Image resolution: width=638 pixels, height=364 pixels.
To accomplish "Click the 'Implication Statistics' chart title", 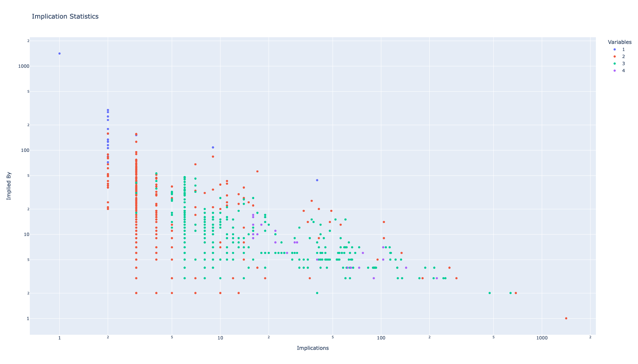I will 65,16.
